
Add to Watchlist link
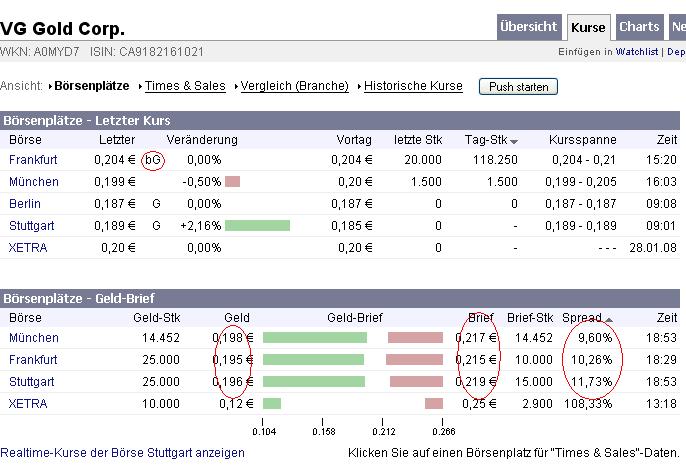pyautogui.click(x=637, y=51)
